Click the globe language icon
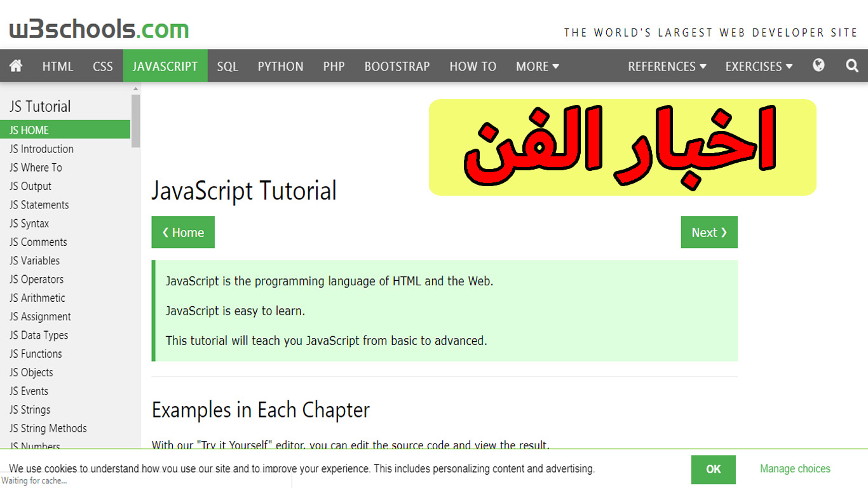Viewport: 868px width, 488px height. tap(818, 65)
